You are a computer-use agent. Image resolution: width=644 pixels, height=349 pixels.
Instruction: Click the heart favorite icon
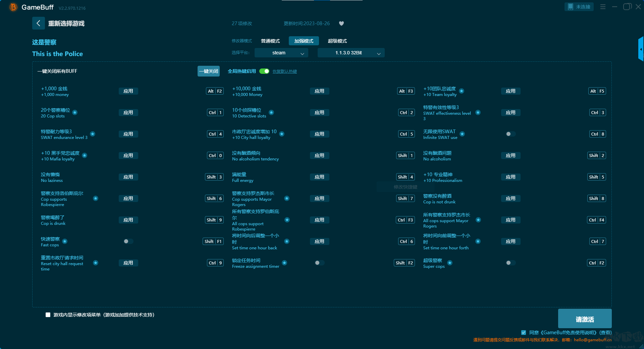click(341, 23)
